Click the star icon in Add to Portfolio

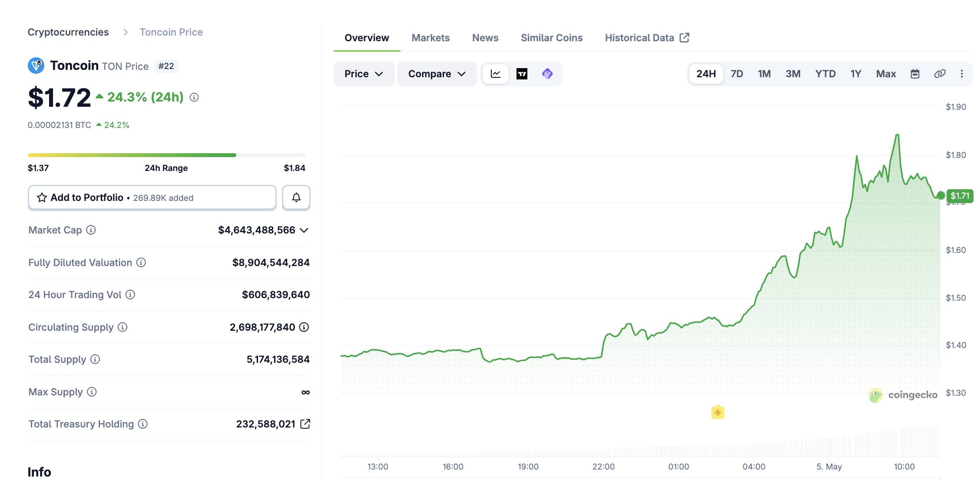[42, 198]
